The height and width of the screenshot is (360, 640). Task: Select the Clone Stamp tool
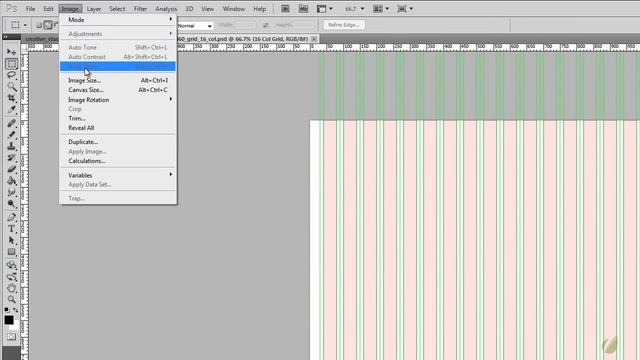pyautogui.click(x=11, y=146)
